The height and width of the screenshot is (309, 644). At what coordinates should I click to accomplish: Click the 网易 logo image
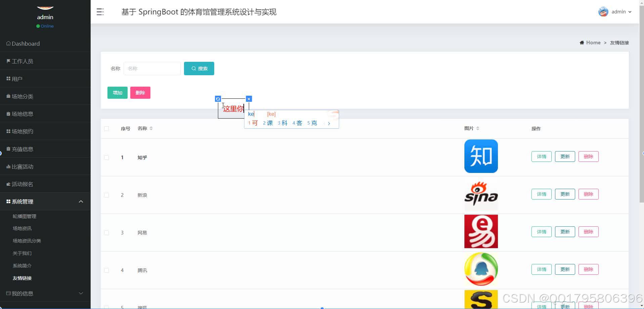tap(481, 231)
